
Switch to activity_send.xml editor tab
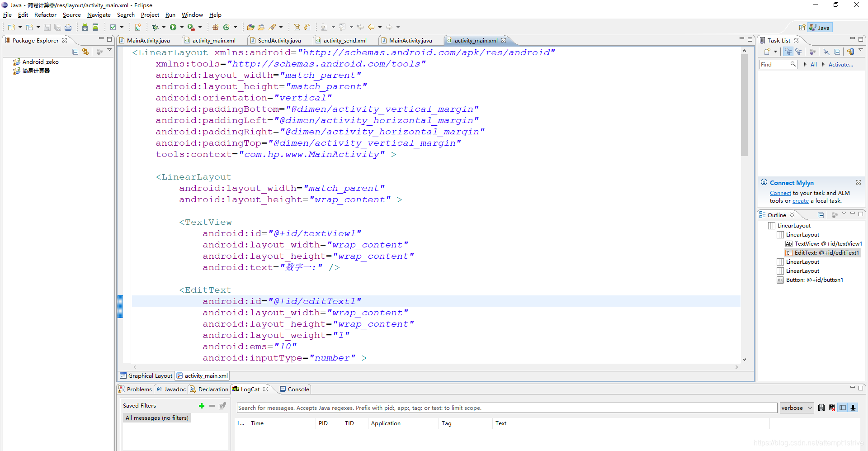click(344, 41)
